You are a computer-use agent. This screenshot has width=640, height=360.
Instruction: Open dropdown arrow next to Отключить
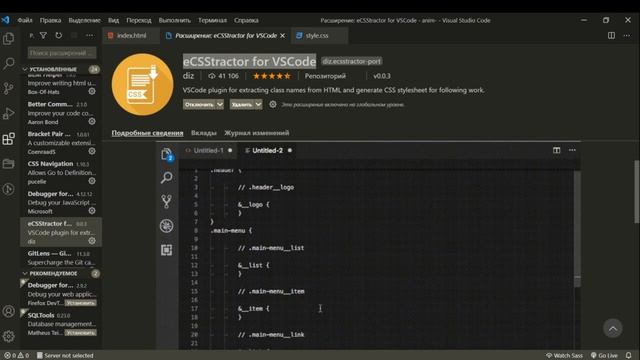coord(220,105)
